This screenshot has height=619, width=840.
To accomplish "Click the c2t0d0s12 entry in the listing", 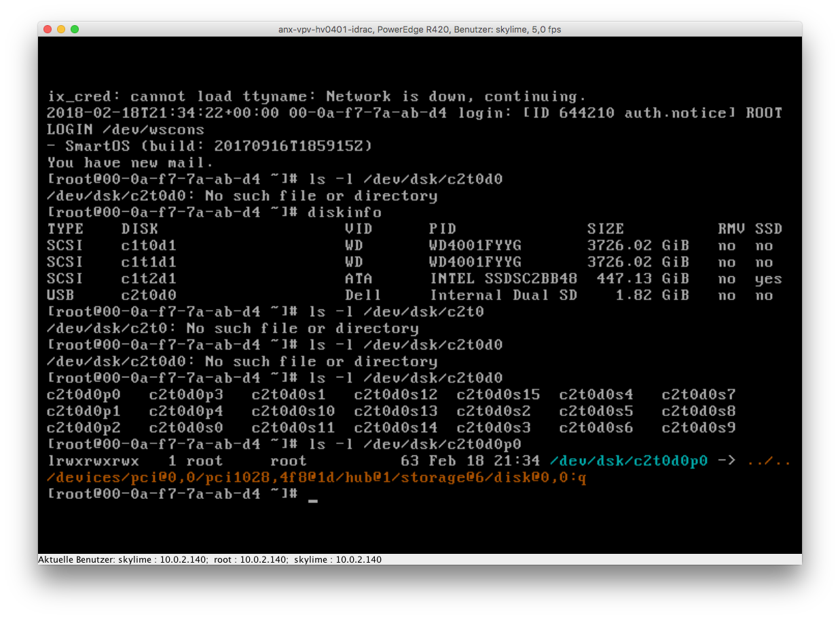I will point(395,395).
